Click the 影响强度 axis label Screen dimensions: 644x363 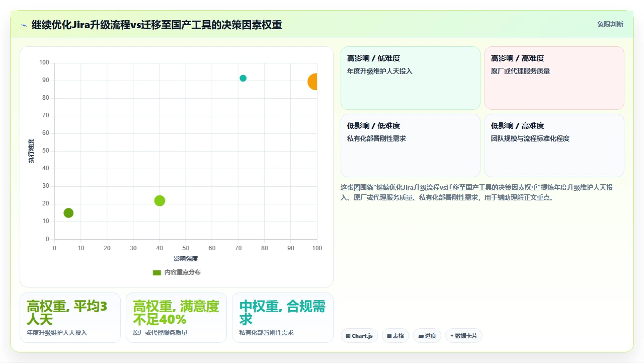[x=186, y=259]
